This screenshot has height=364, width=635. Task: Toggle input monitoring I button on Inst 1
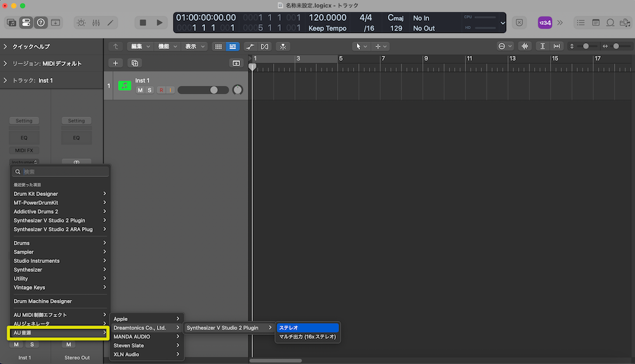[170, 90]
